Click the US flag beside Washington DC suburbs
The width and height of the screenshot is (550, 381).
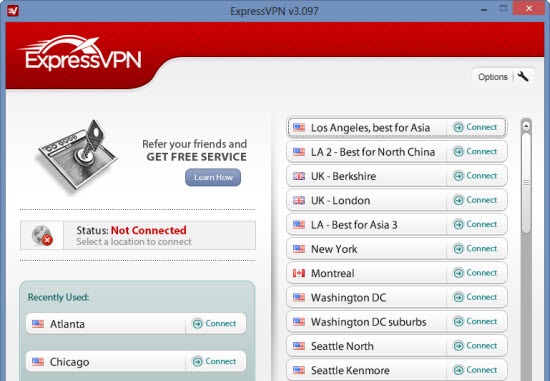[x=299, y=322]
